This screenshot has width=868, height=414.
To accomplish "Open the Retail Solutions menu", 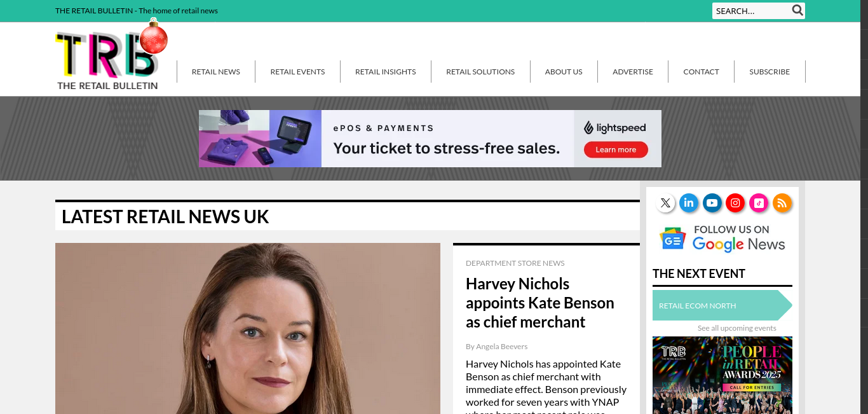I will [480, 72].
